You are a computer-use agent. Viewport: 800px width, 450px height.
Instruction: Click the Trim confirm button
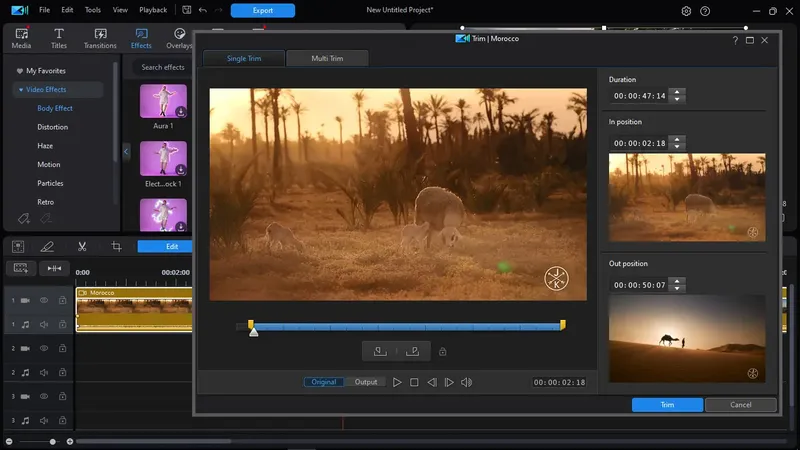pyautogui.click(x=667, y=405)
